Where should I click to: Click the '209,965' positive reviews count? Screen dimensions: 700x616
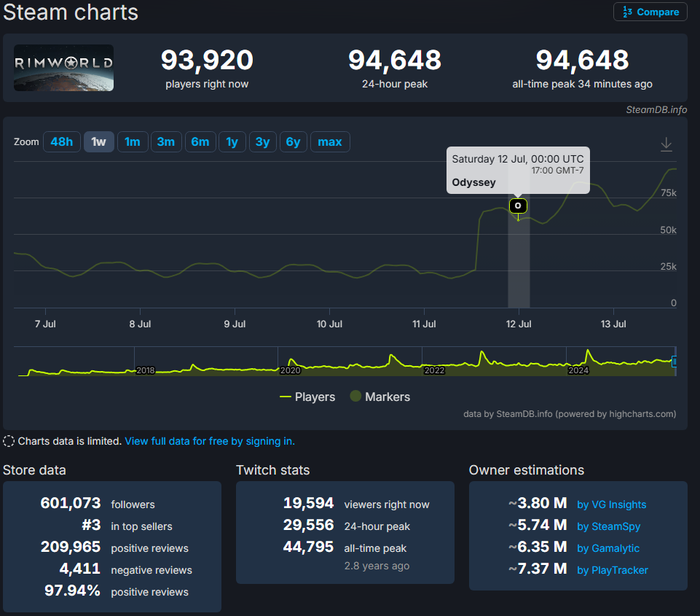click(71, 547)
